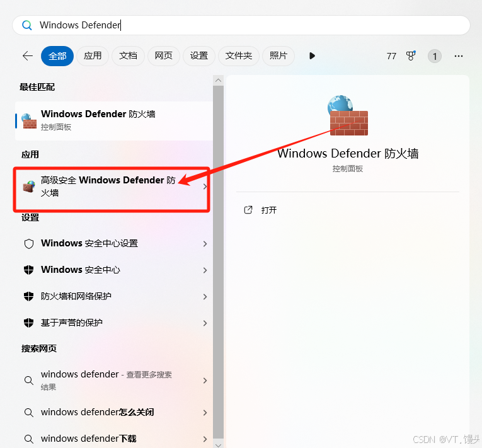
Task: Expand the 基于声誉的保护 chevron
Action: click(x=205, y=323)
